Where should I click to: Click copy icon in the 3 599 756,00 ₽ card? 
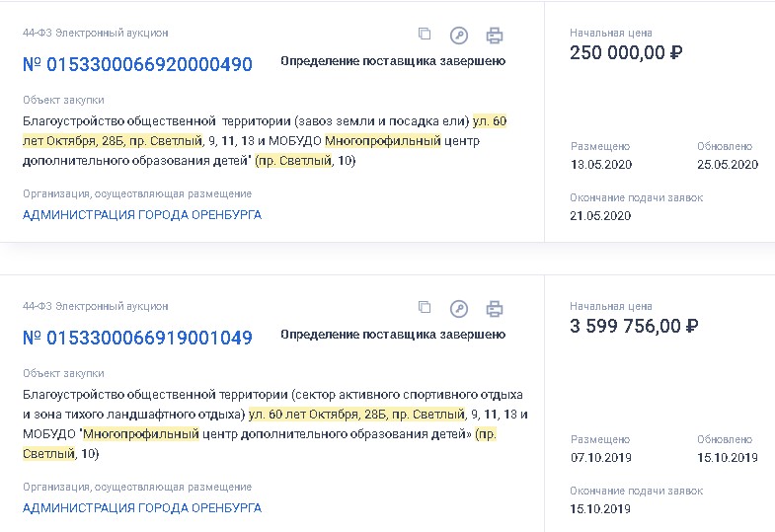425,308
